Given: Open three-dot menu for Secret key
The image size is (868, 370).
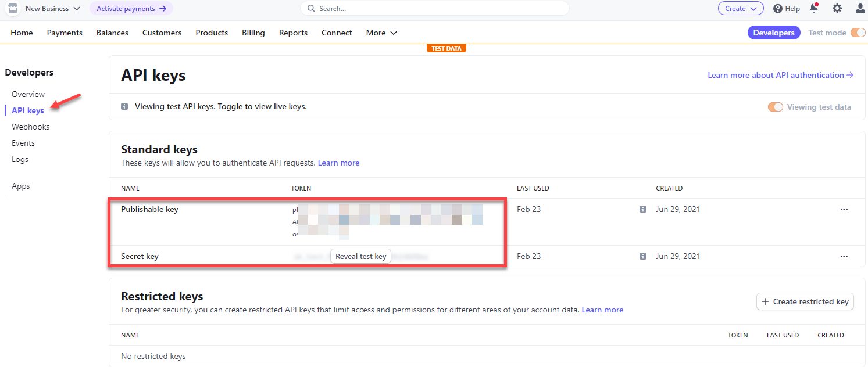Looking at the screenshot, I should (x=844, y=256).
